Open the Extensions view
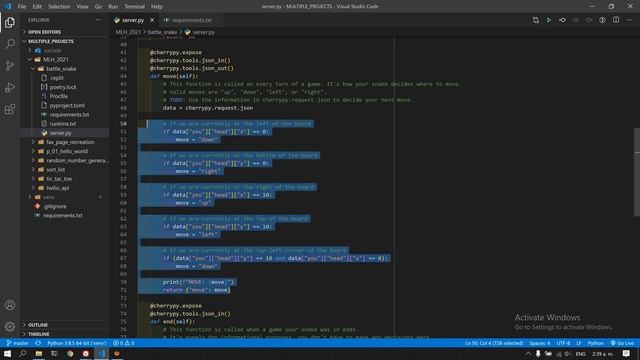Viewport: 640px width, 360px height. point(10,109)
